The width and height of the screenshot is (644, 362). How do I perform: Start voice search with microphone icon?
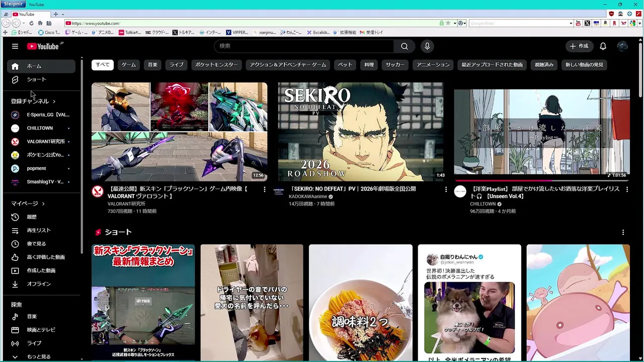(x=427, y=46)
